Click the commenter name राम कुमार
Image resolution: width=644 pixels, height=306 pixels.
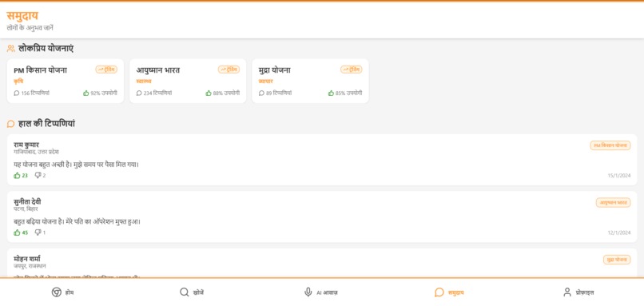(26, 145)
